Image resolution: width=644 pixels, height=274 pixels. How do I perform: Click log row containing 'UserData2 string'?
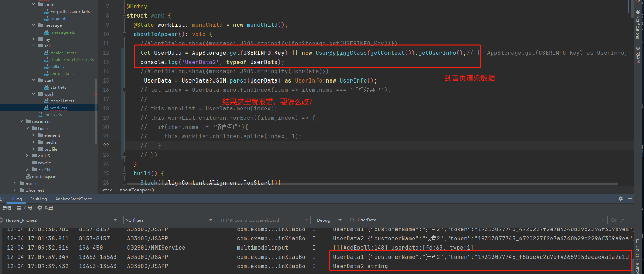click(318, 266)
